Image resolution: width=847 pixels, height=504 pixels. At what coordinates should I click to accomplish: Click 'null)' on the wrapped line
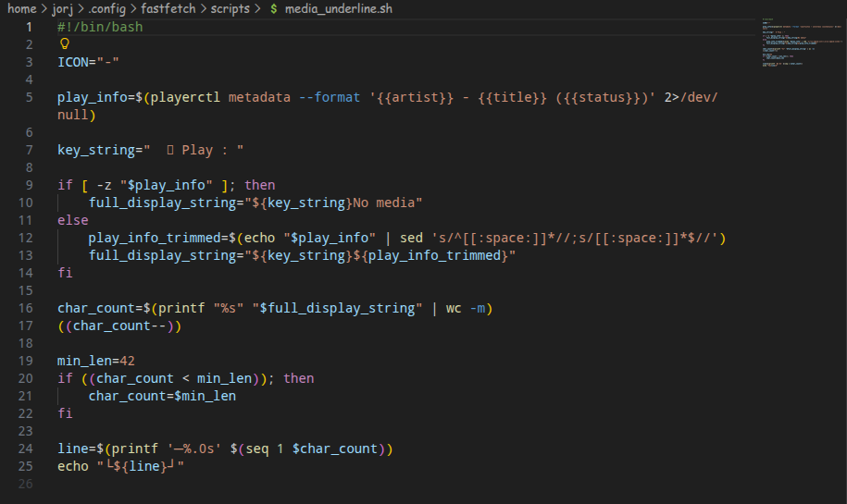coord(77,115)
